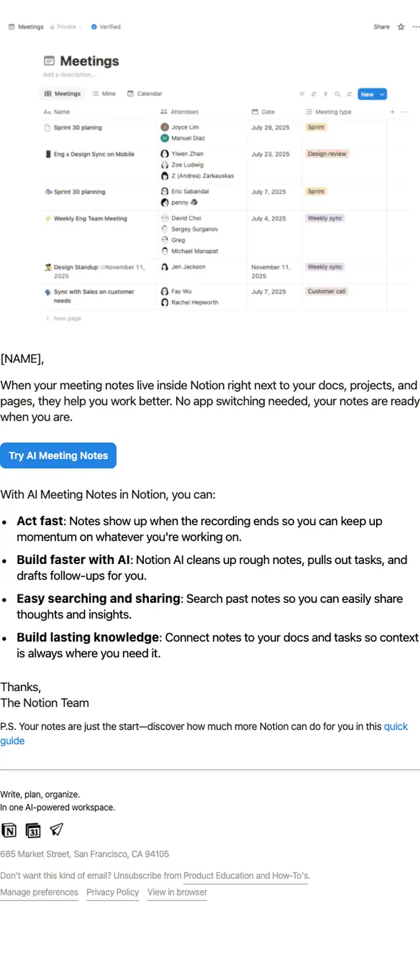Click Joyce Lim's avatar
Screen dimensions: 420x980
click(x=165, y=127)
